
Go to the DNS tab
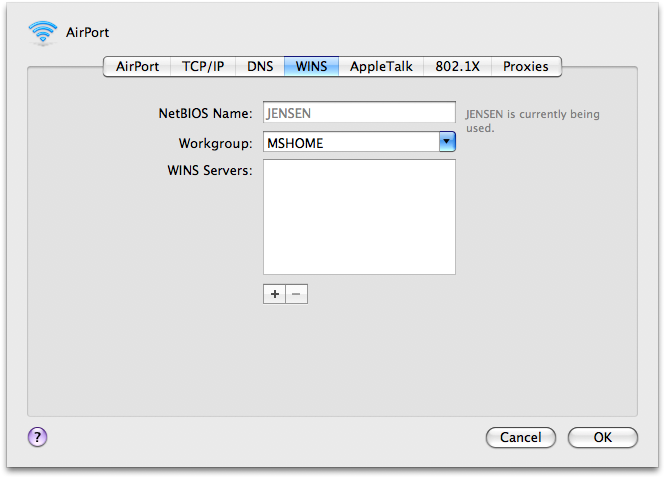[x=260, y=67]
